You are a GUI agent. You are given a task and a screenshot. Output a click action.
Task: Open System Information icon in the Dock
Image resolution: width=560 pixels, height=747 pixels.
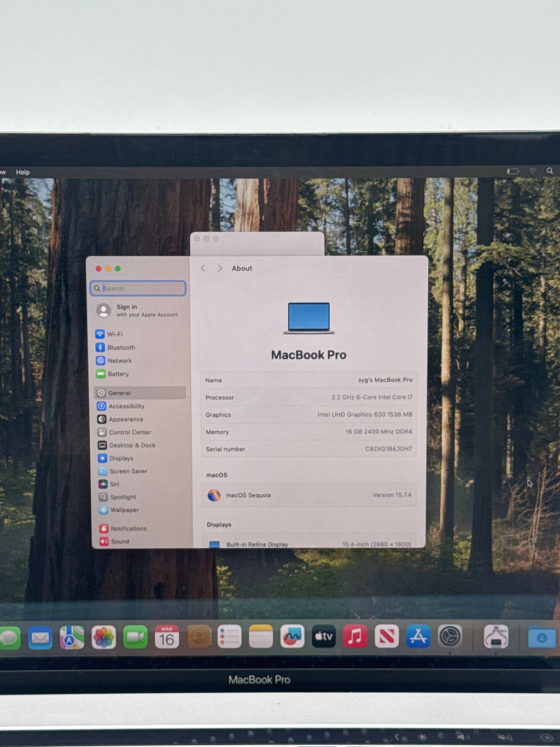(496, 636)
